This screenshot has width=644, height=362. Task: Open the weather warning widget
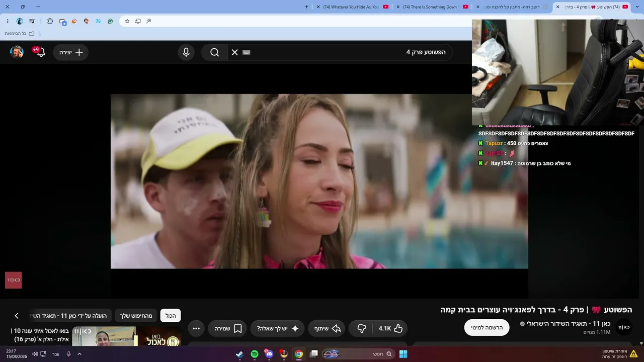[x=619, y=354]
